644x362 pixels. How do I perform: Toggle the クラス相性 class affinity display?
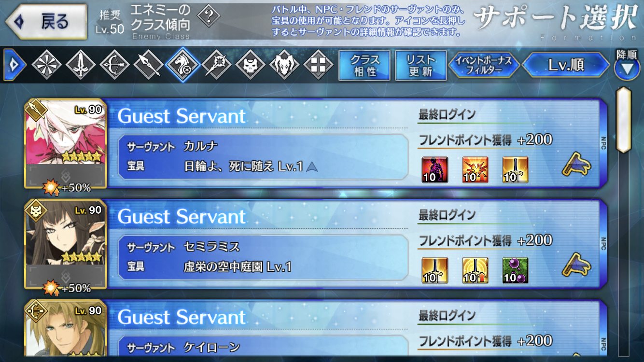pyautogui.click(x=365, y=65)
